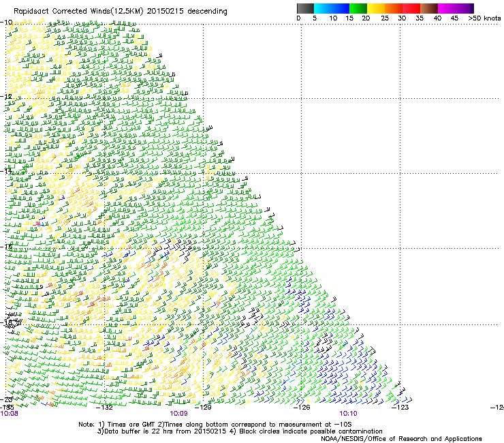The width and height of the screenshot is (504, 443).
Task: Click the '-12' latitude axis label
Action: [x=6, y=97]
